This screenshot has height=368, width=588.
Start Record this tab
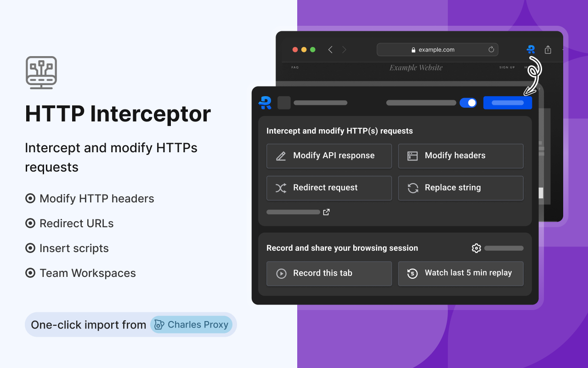[x=329, y=274]
